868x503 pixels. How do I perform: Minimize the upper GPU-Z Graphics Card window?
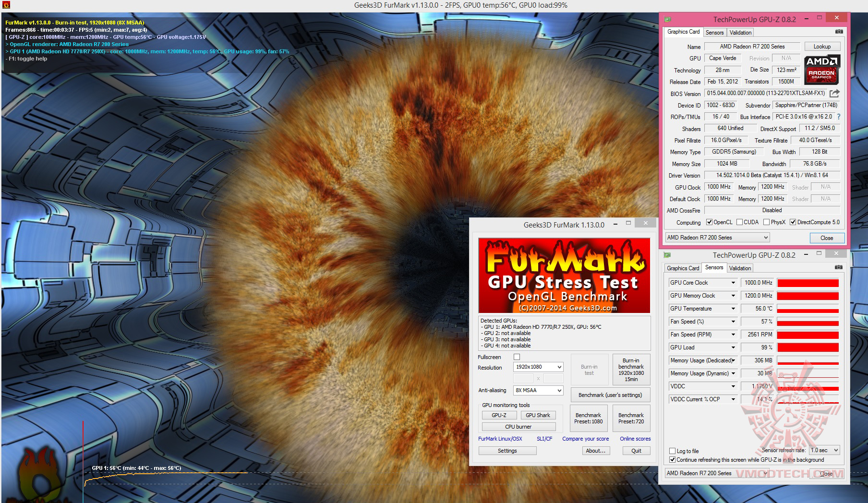coord(807,19)
